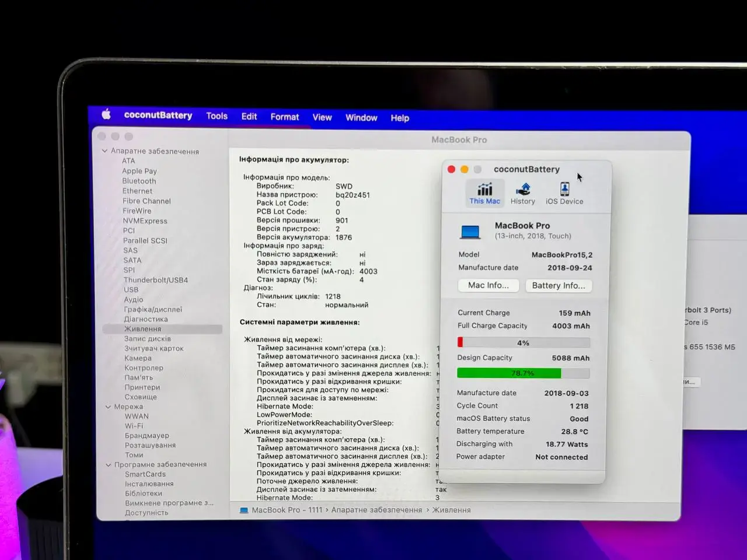The height and width of the screenshot is (560, 747).
Task: Click the Назва пристрою value bq20z451
Action: (352, 195)
